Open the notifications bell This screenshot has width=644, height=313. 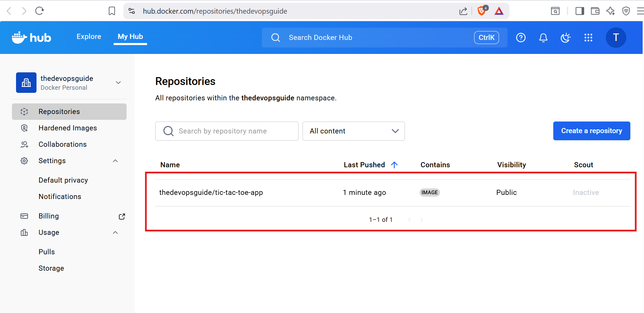pos(543,38)
